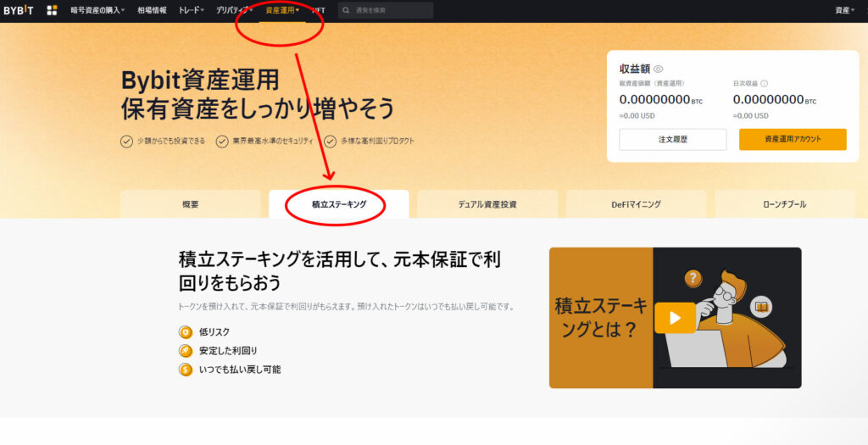Click checkmark icon beside 業界最高水準のセキュリティ

tap(222, 142)
